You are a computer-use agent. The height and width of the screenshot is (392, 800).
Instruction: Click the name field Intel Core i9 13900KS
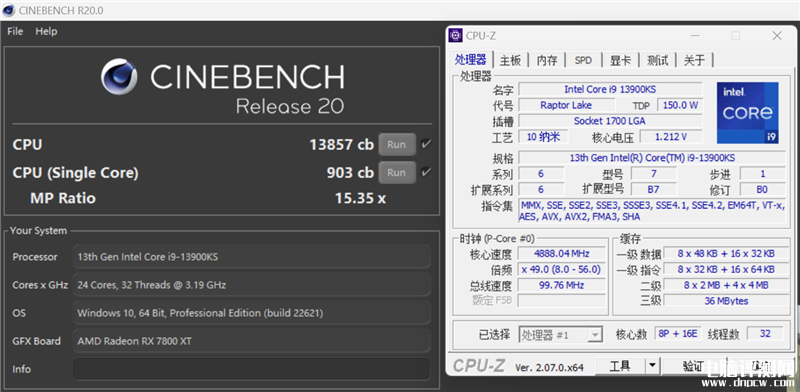[610, 89]
